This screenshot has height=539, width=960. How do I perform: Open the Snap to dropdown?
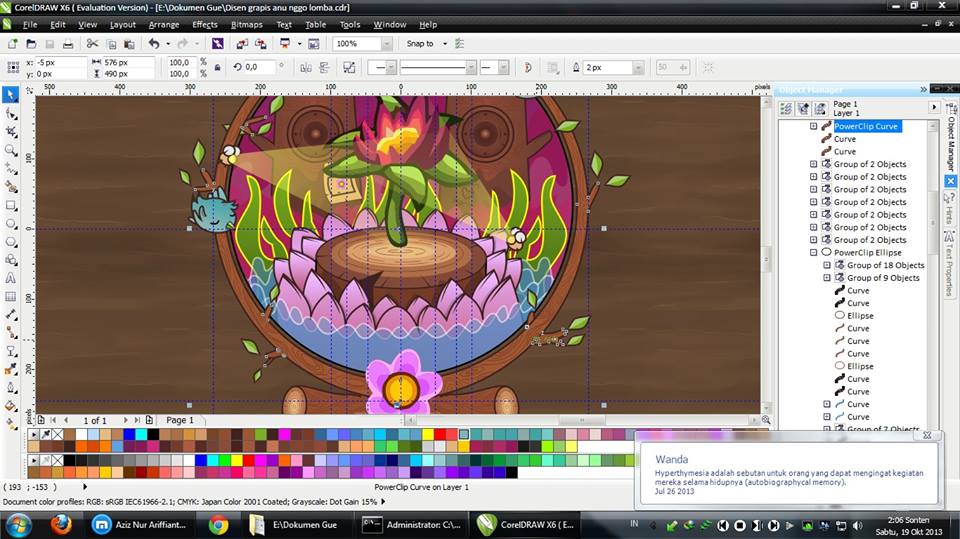(x=442, y=44)
